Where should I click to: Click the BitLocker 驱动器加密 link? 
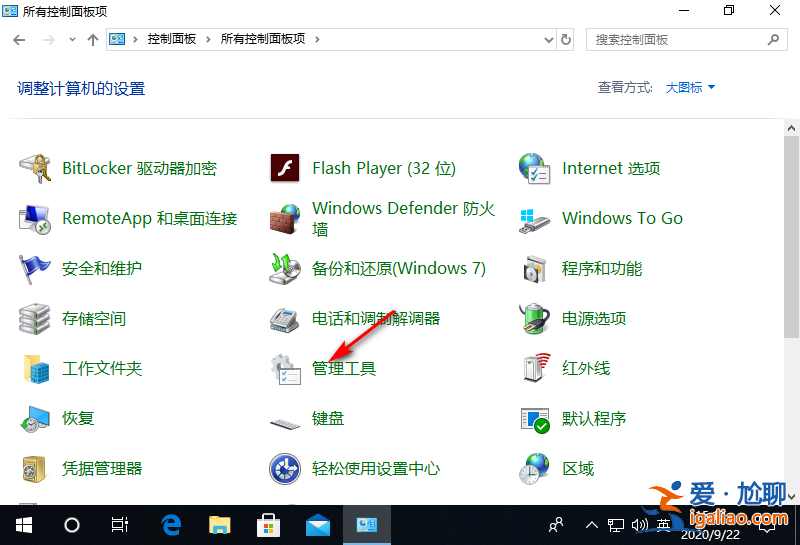tap(139, 168)
